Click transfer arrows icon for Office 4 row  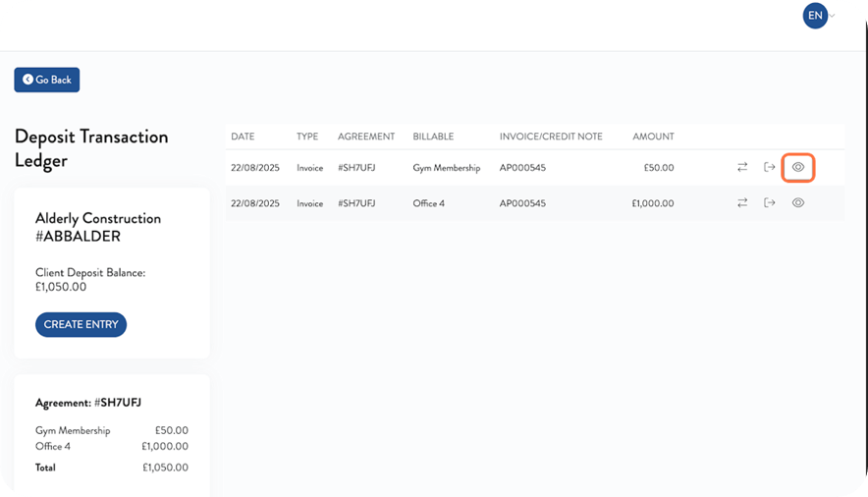[x=742, y=202]
